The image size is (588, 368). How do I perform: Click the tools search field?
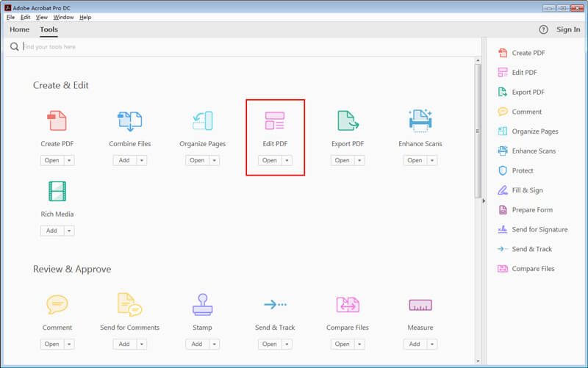click(x=243, y=47)
